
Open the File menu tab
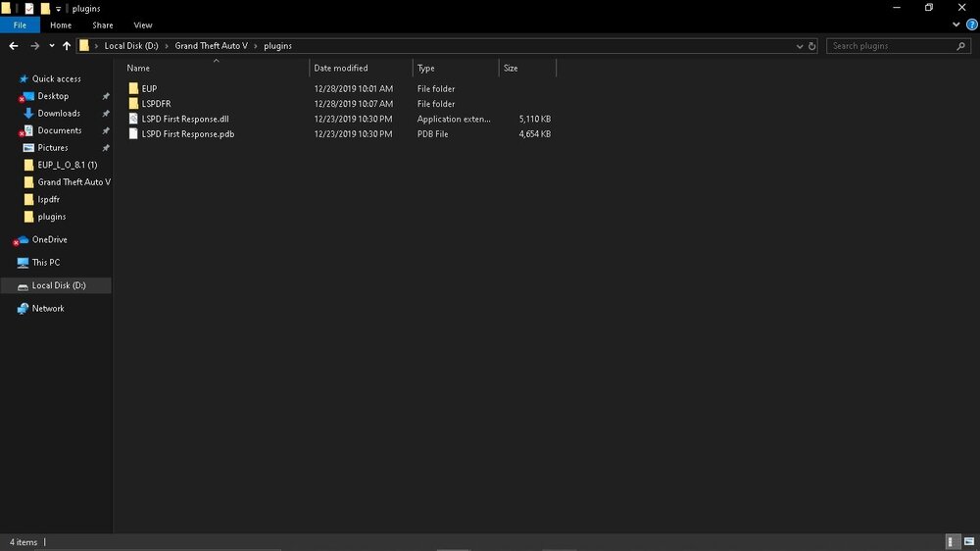[x=20, y=25]
